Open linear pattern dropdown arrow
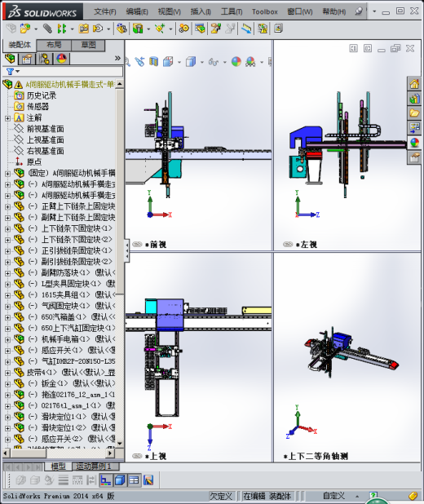 coord(72,29)
